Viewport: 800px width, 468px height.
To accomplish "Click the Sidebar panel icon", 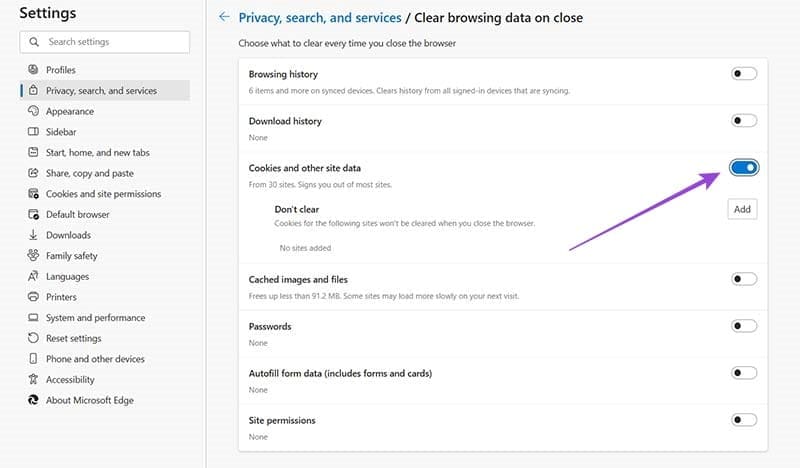I will [x=33, y=132].
